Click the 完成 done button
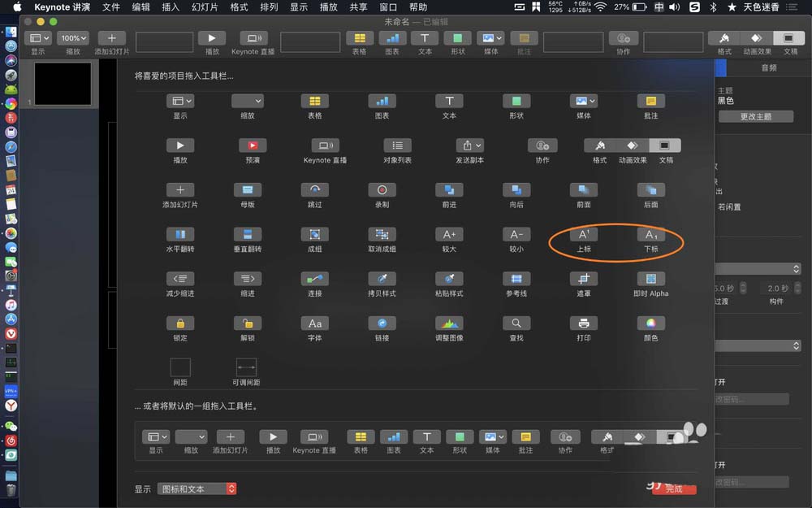The width and height of the screenshot is (812, 508). pyautogui.click(x=674, y=488)
